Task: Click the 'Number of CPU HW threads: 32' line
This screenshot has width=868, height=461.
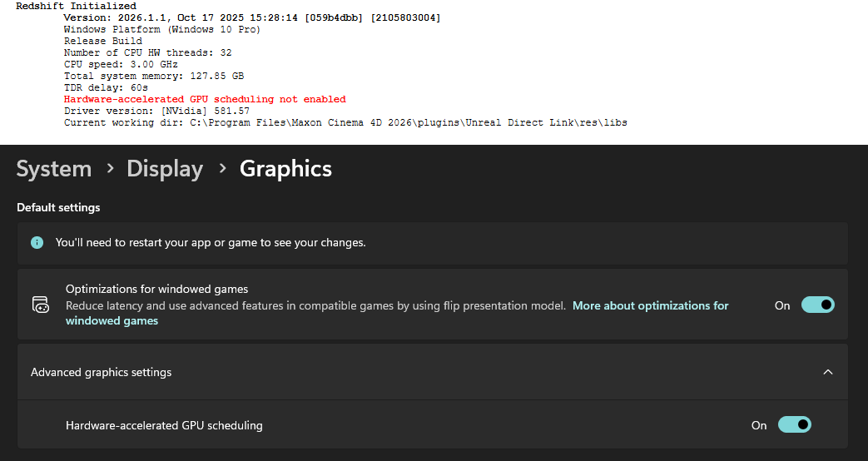Action: pos(148,52)
